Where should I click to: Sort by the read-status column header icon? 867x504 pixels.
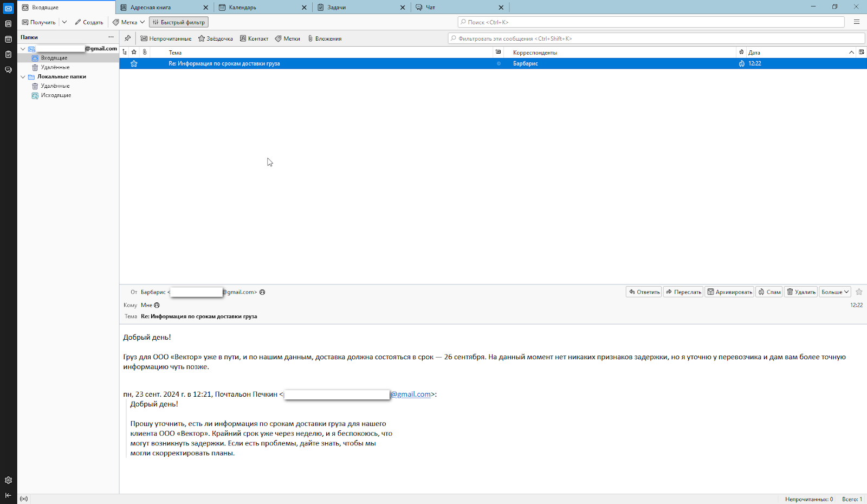(x=498, y=52)
